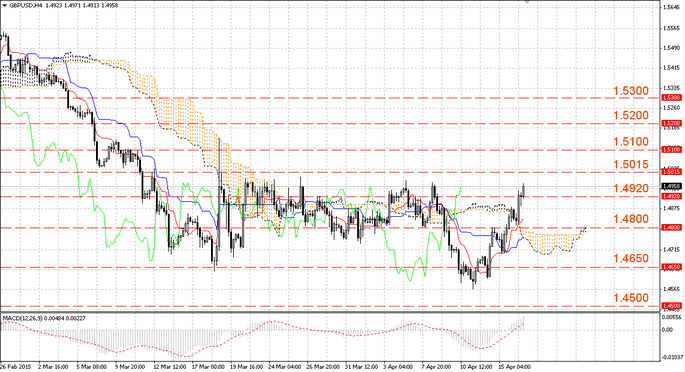Click the 10 Apr 12:00 time label
The width and height of the screenshot is (685, 372).
click(476, 366)
